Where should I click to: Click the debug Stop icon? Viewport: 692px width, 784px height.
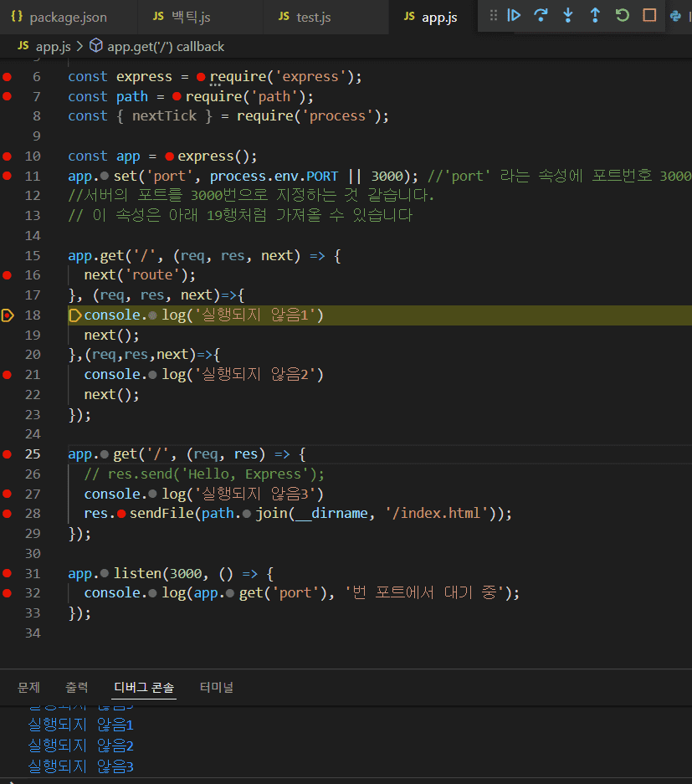point(649,16)
